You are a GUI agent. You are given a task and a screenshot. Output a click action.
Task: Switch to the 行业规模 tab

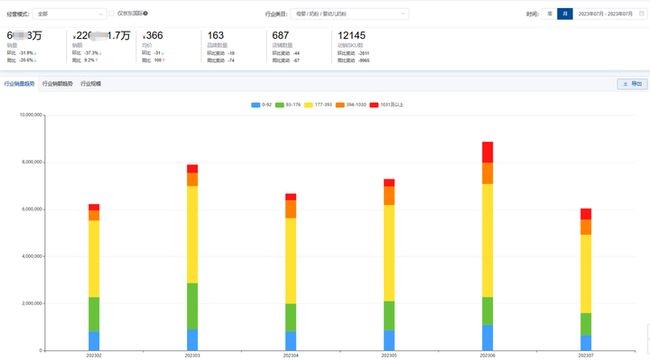click(x=91, y=84)
